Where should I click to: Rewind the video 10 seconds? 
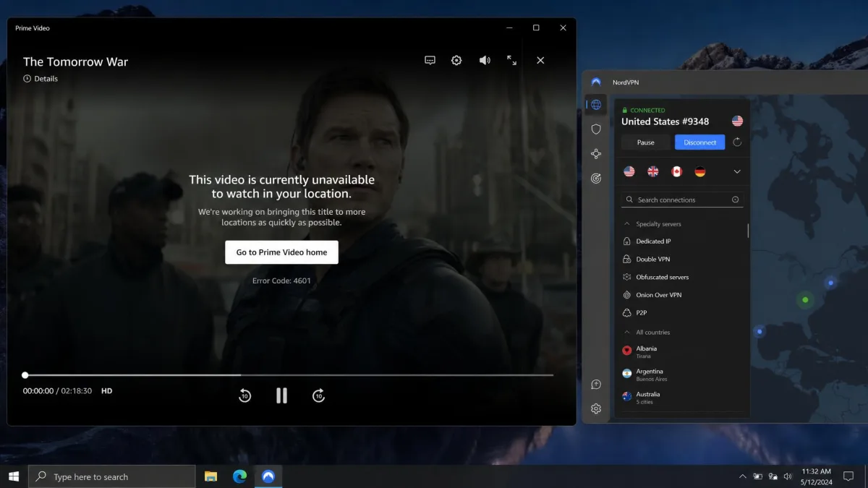click(244, 395)
